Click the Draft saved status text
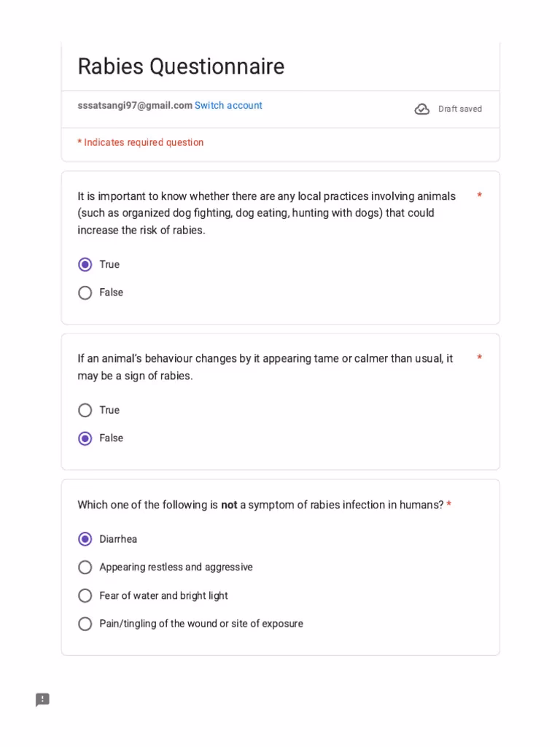The image size is (560, 747). pyautogui.click(x=460, y=109)
